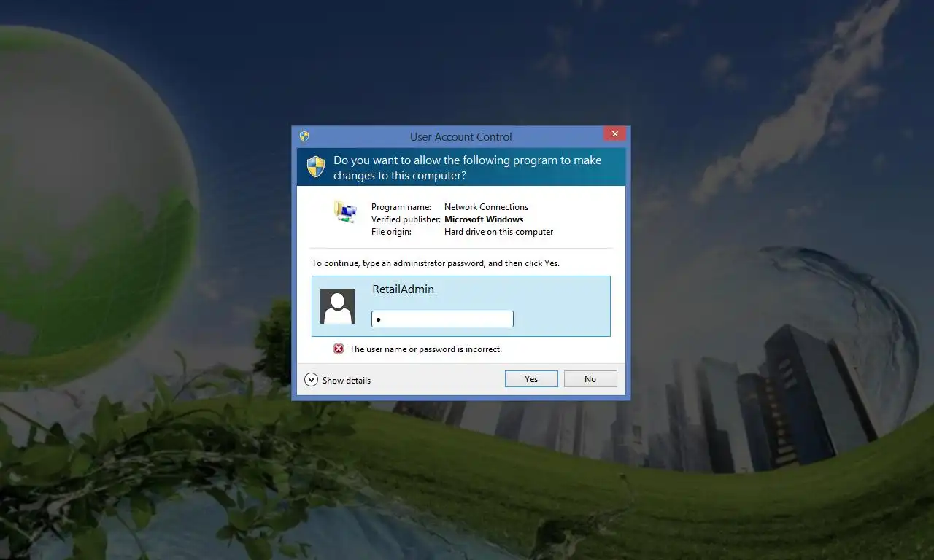Click the RetailAdmin user avatar
The height and width of the screenshot is (560, 934).
[338, 306]
